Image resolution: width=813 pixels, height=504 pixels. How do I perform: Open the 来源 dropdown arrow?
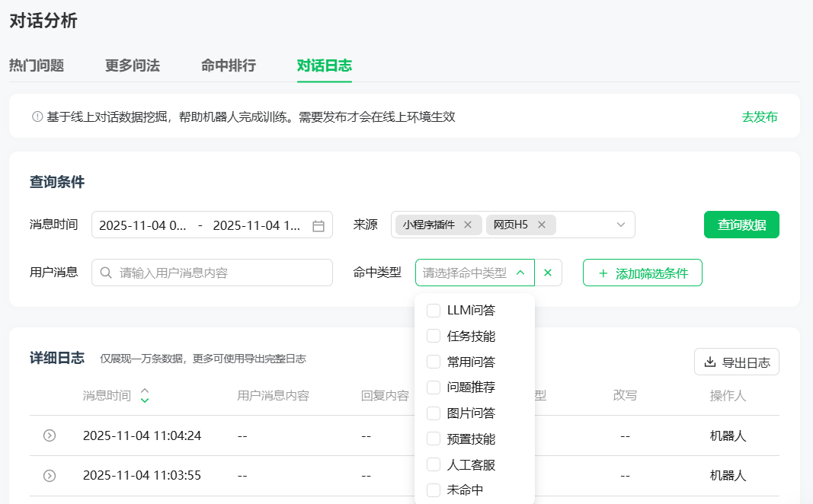(x=620, y=225)
